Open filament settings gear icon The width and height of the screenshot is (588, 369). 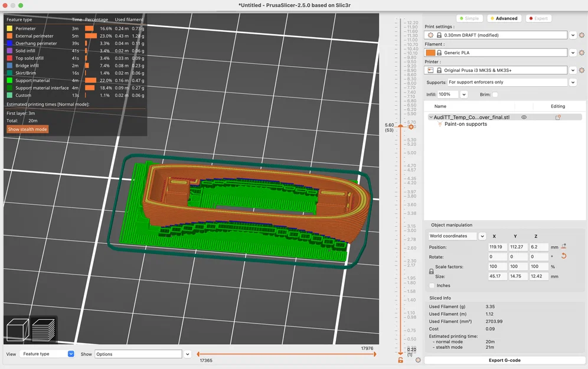tap(582, 53)
